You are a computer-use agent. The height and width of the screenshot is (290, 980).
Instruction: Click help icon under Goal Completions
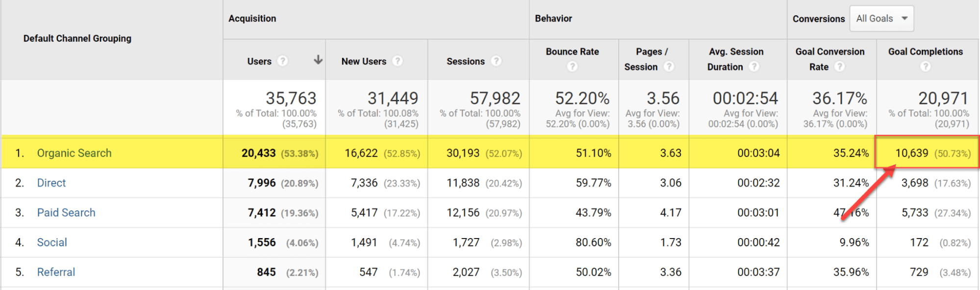(925, 67)
